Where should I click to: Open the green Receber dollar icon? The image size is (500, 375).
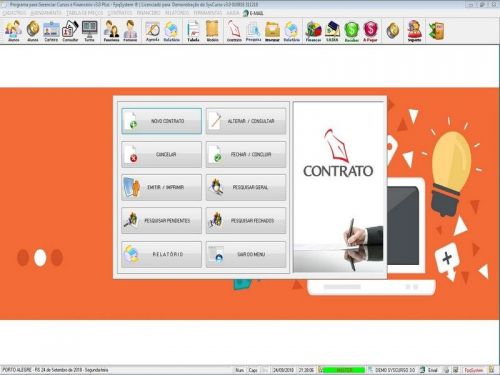(351, 31)
